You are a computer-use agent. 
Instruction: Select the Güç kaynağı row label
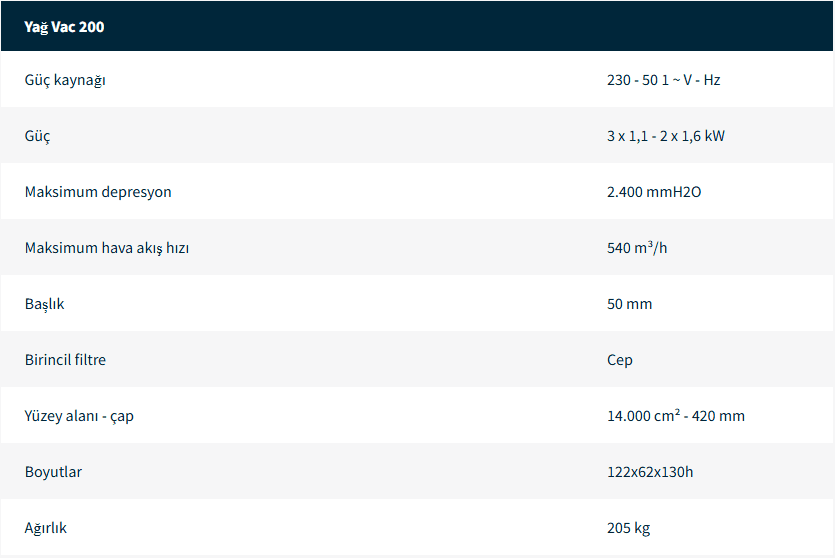point(65,80)
